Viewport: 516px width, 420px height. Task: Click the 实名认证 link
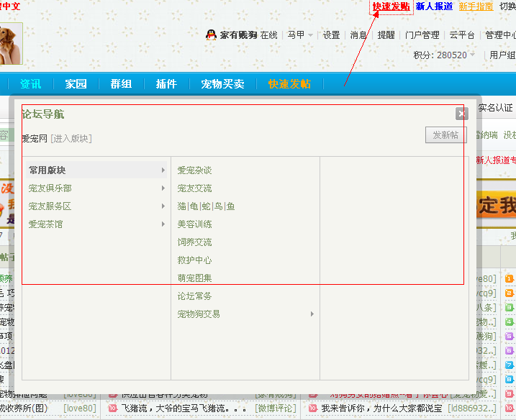[495, 108]
